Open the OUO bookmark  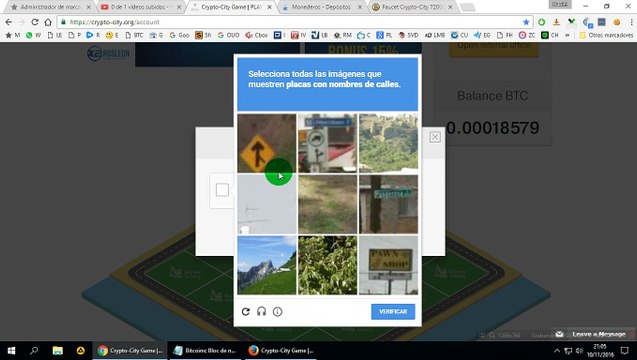228,35
